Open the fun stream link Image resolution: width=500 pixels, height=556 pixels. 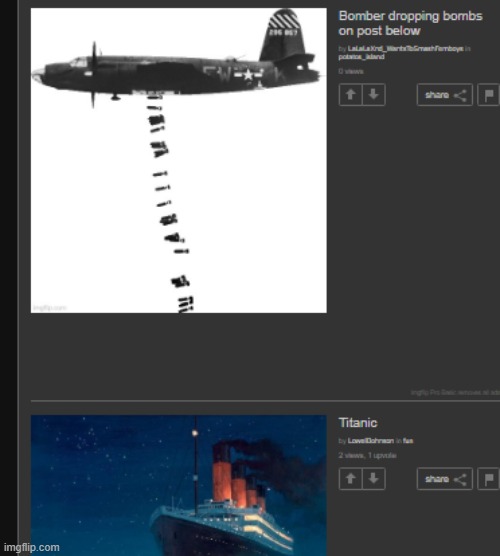[x=408, y=441]
